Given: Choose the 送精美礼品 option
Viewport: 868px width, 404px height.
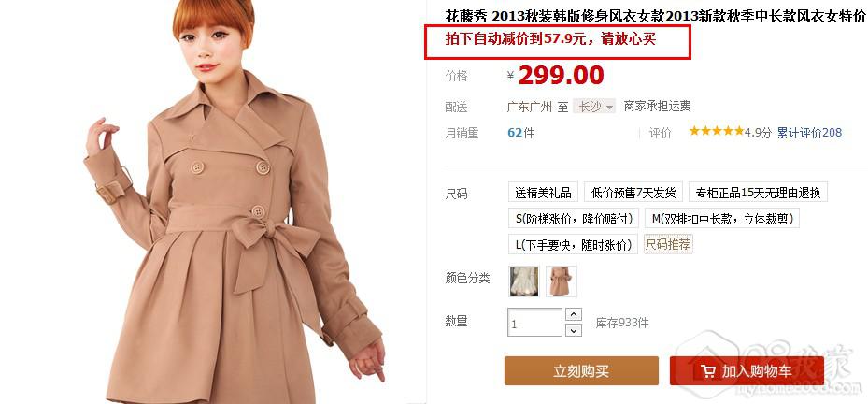Looking at the screenshot, I should (543, 193).
